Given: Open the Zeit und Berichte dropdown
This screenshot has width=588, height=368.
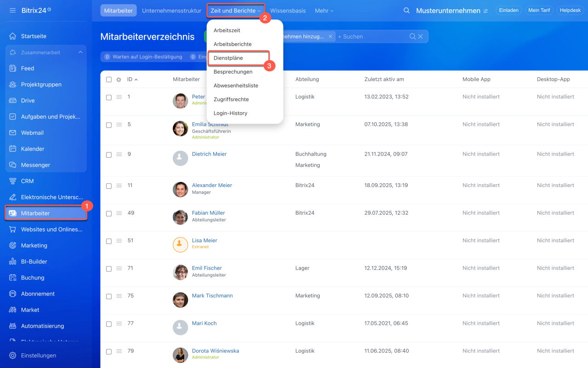Looking at the screenshot, I should point(236,11).
